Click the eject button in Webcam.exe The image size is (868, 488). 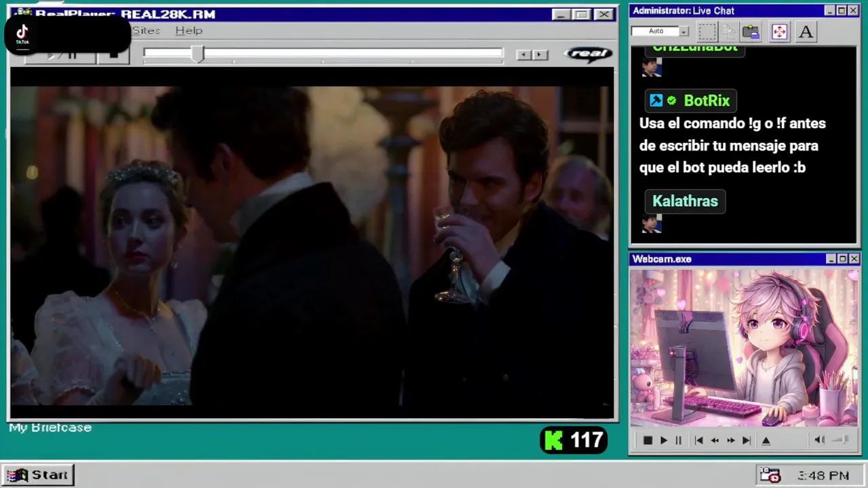[766, 441]
